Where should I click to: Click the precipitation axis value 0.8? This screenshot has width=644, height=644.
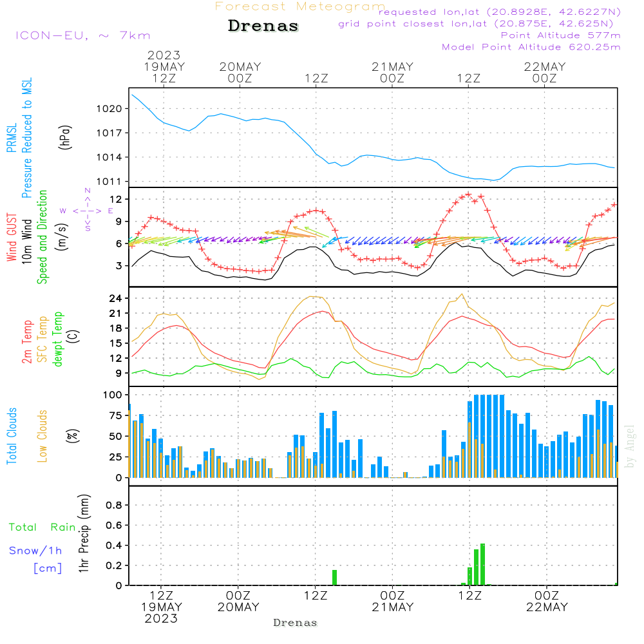[x=114, y=505]
